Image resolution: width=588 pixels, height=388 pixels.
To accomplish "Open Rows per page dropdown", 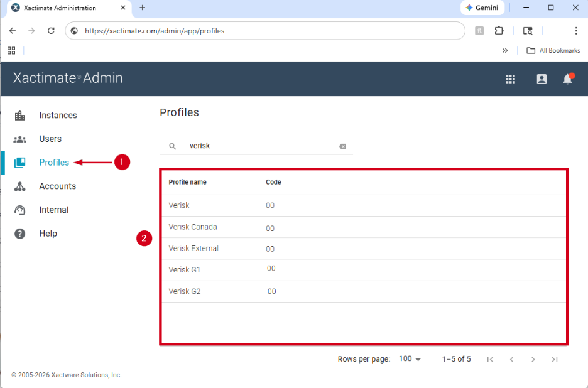I will tap(410, 359).
